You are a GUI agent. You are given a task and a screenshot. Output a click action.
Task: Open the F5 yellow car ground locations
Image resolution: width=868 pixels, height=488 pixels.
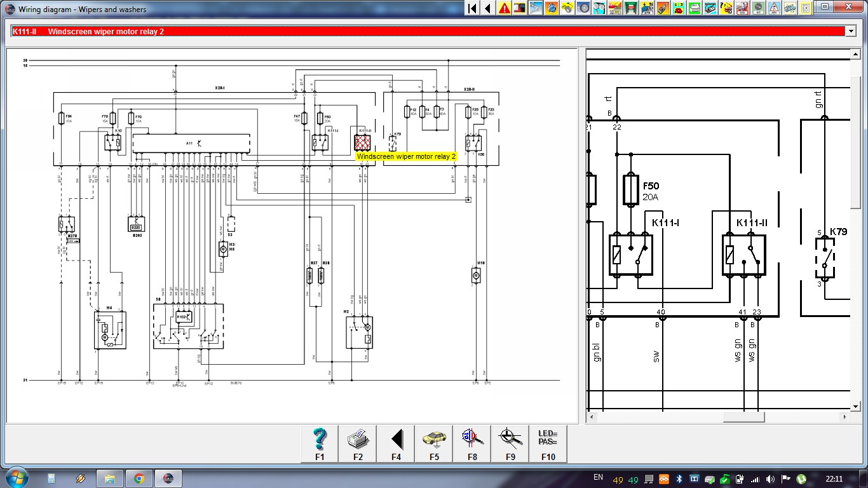pyautogui.click(x=434, y=444)
